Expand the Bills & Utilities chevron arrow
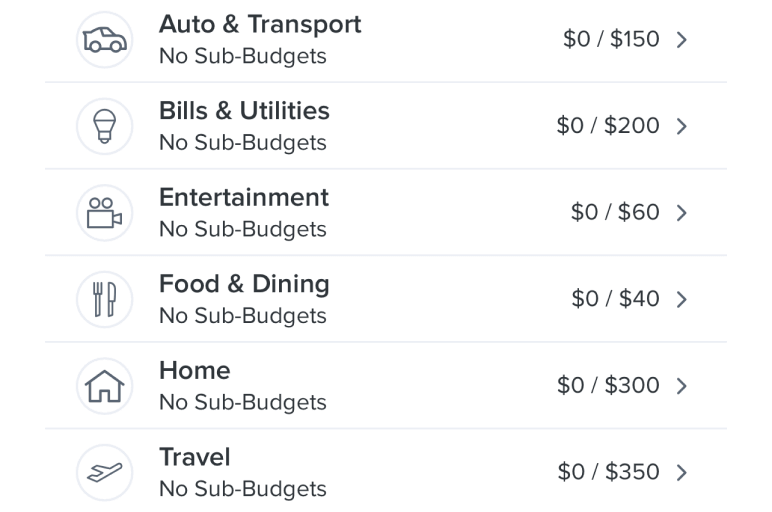 [x=681, y=127]
